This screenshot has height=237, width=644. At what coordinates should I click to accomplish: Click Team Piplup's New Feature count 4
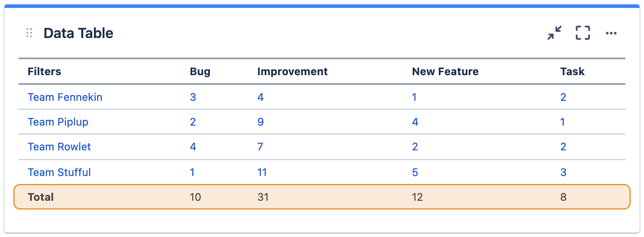[x=415, y=122]
